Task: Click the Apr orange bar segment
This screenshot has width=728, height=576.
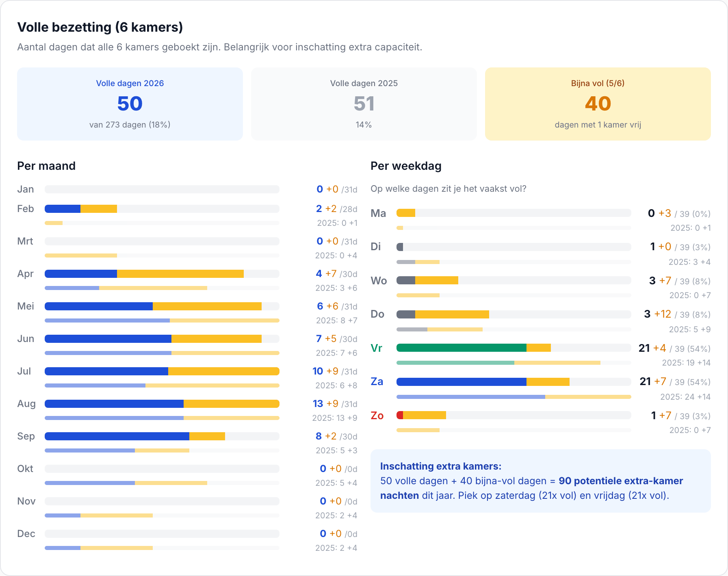Action: click(180, 274)
